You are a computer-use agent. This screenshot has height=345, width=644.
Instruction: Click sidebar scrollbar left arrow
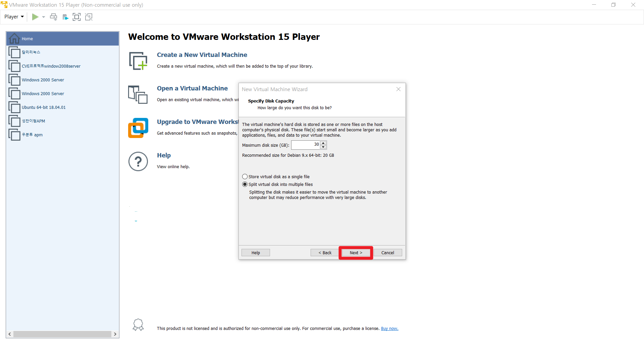(10, 334)
